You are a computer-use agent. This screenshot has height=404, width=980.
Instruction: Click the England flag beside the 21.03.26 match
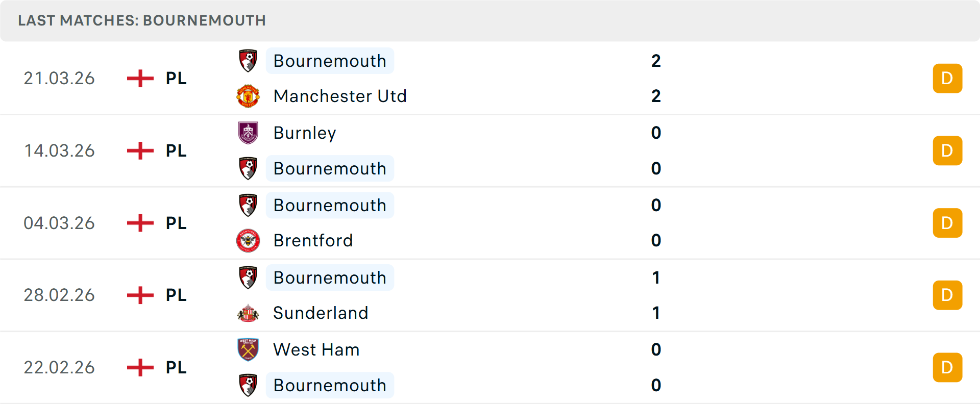(x=139, y=78)
